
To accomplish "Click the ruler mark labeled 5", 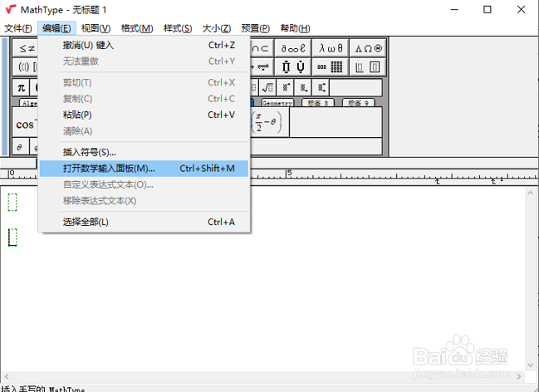I will [289, 173].
